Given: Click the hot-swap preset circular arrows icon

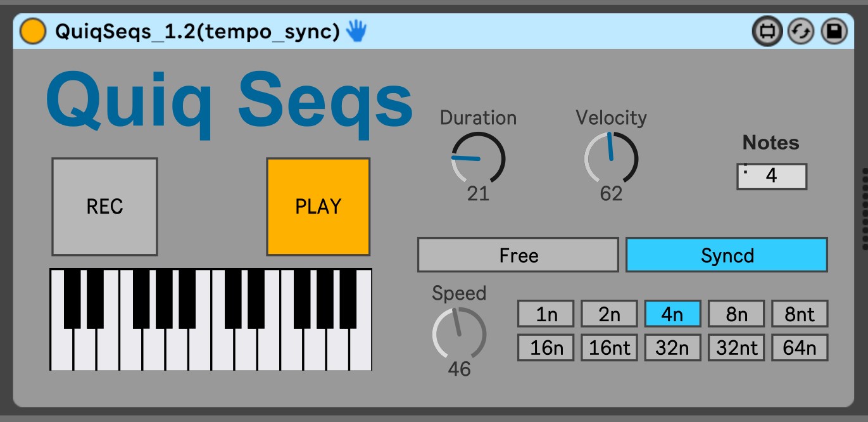Looking at the screenshot, I should pos(800,31).
